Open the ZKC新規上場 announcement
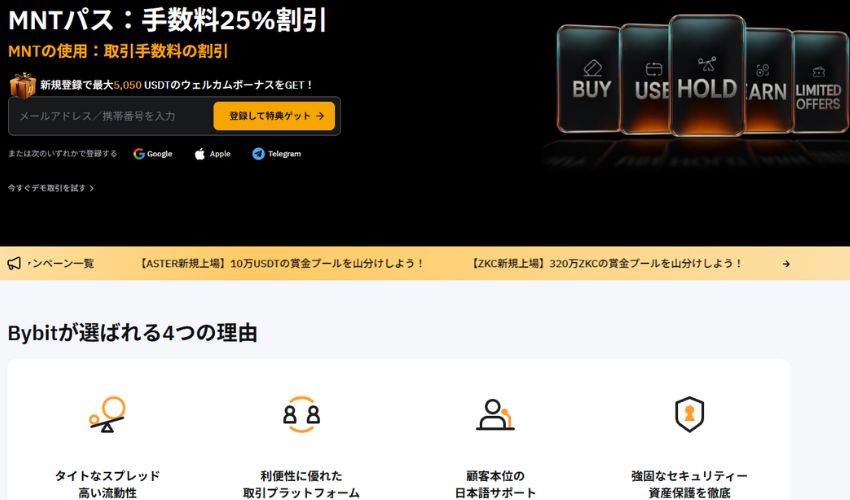This screenshot has height=500, width=850. pos(606,264)
